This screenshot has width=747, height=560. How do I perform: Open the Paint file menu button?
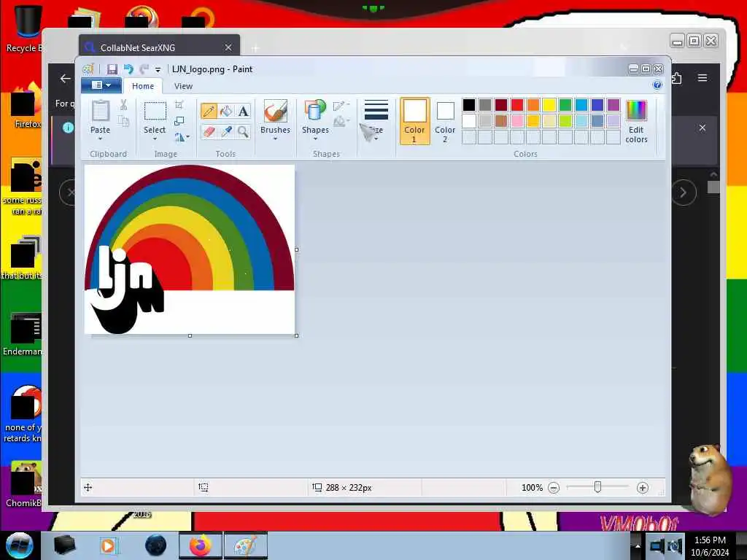pos(101,85)
